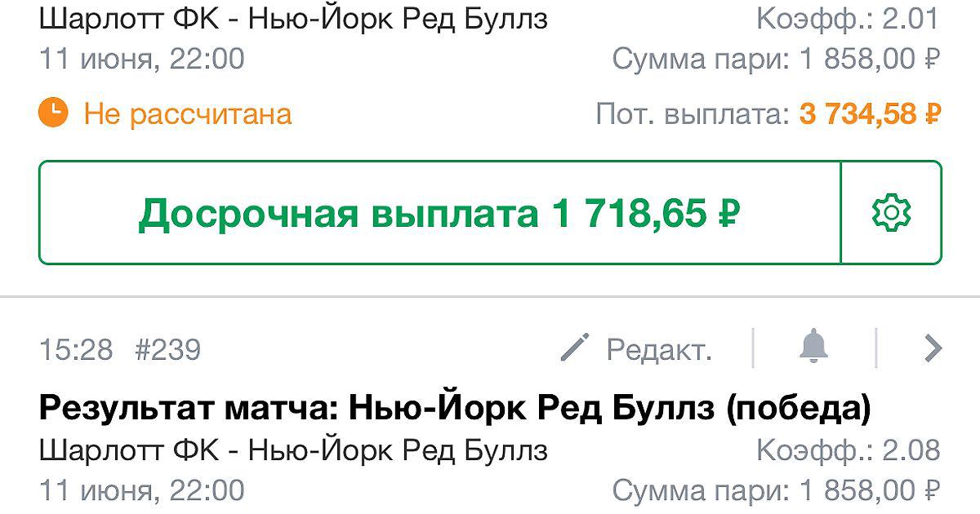Tap the coefficient 2.01 value
Screen dimensions: 980x514
tap(911, 18)
